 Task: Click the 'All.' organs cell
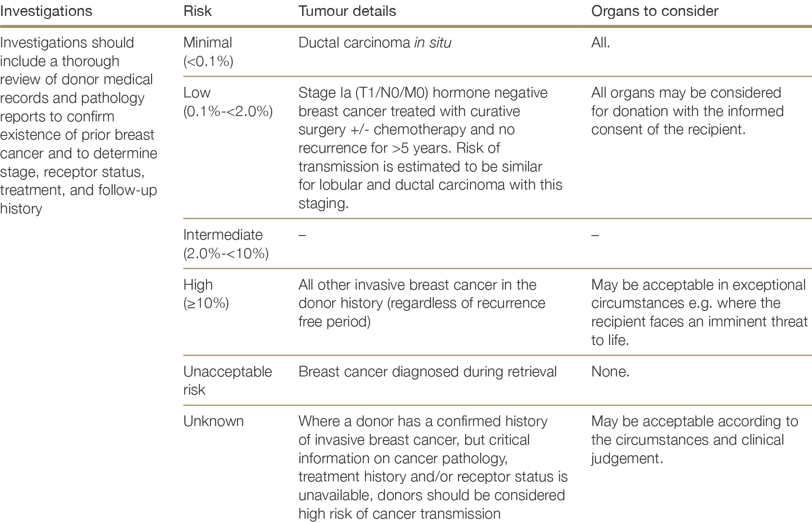pos(600,43)
